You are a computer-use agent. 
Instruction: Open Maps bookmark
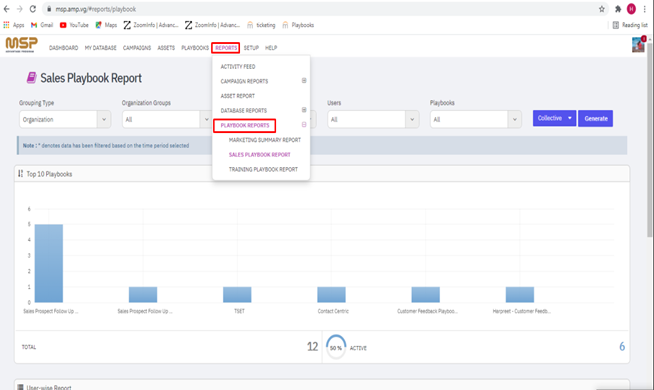pyautogui.click(x=106, y=25)
